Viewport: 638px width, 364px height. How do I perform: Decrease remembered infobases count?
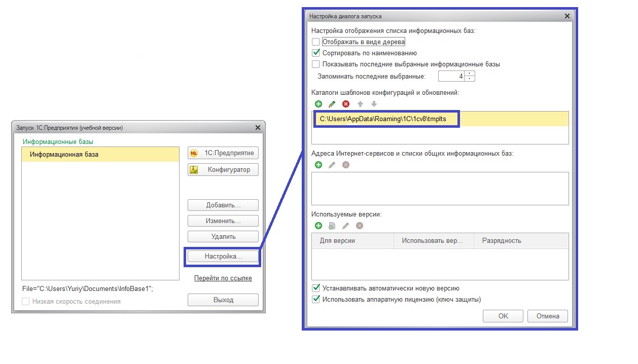(470, 79)
